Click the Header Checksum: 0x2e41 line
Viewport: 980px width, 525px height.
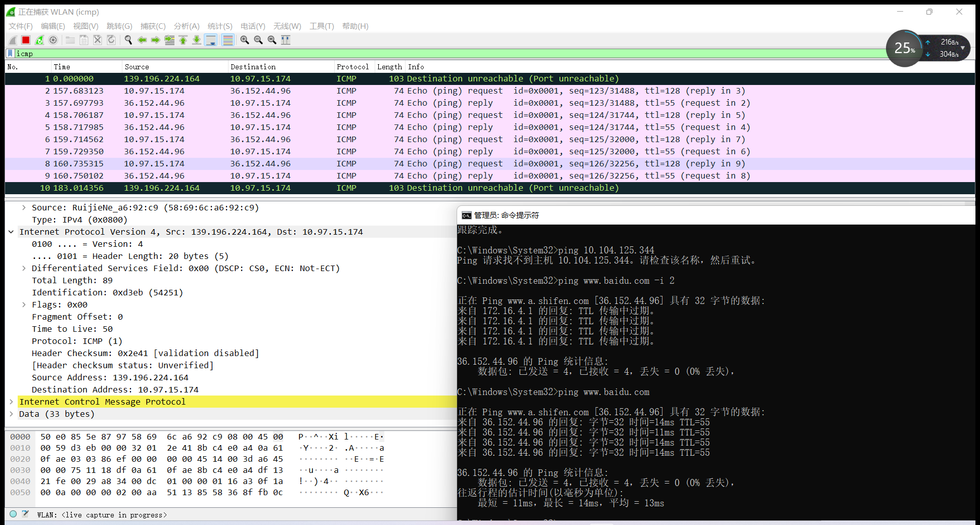point(145,353)
